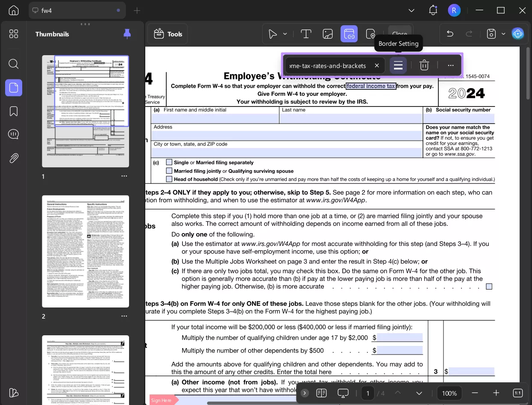The height and width of the screenshot is (405, 532).
Task: Tick Married filing jointly checkbox
Action: coord(169,171)
